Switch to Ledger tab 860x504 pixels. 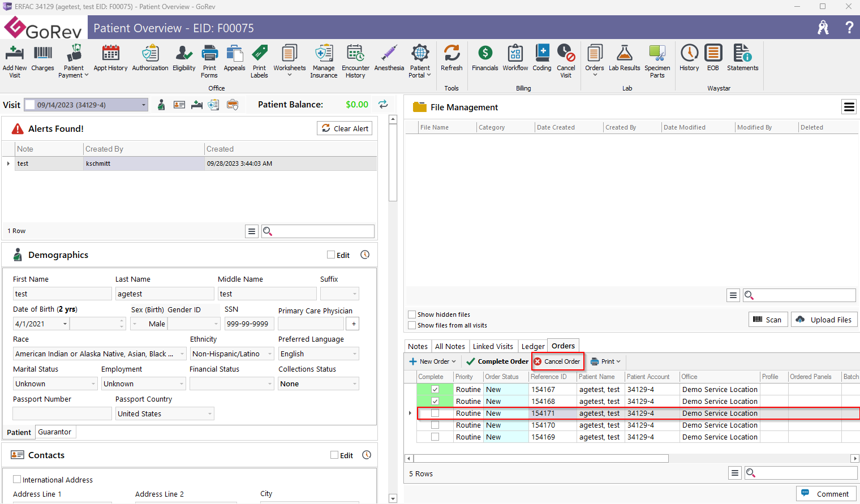(x=533, y=346)
